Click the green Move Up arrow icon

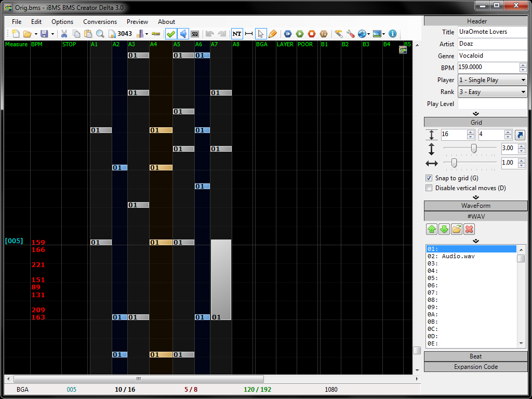(x=432, y=229)
